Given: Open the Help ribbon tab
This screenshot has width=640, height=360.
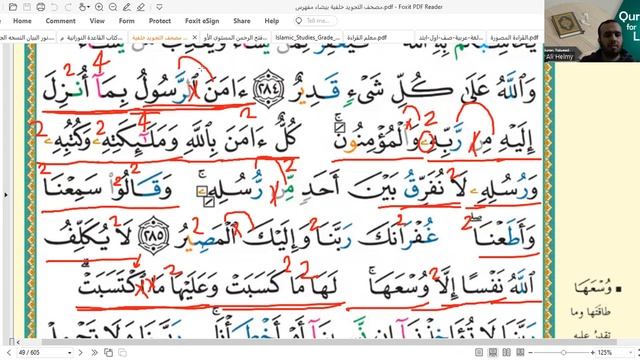Looking at the screenshot, I should (271, 21).
